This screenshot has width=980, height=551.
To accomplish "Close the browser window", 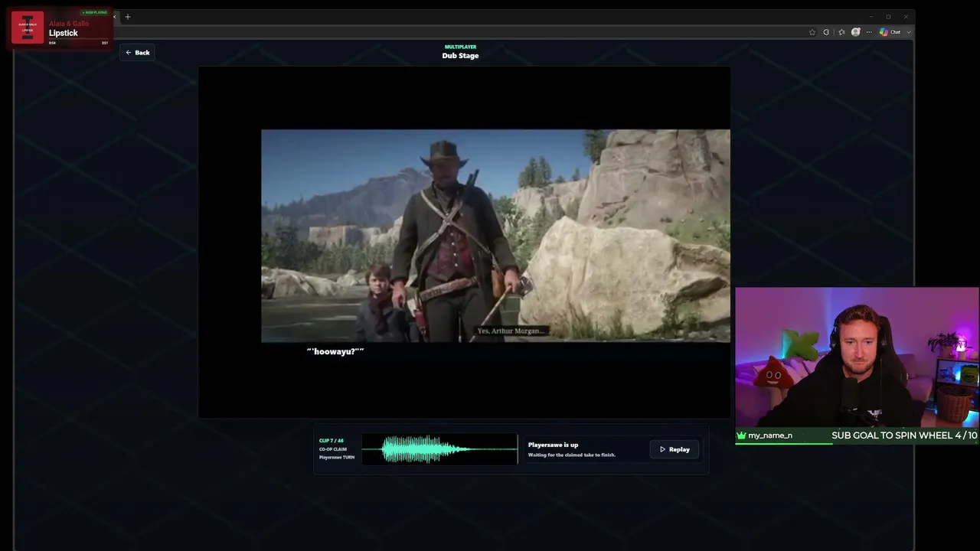I will point(906,17).
